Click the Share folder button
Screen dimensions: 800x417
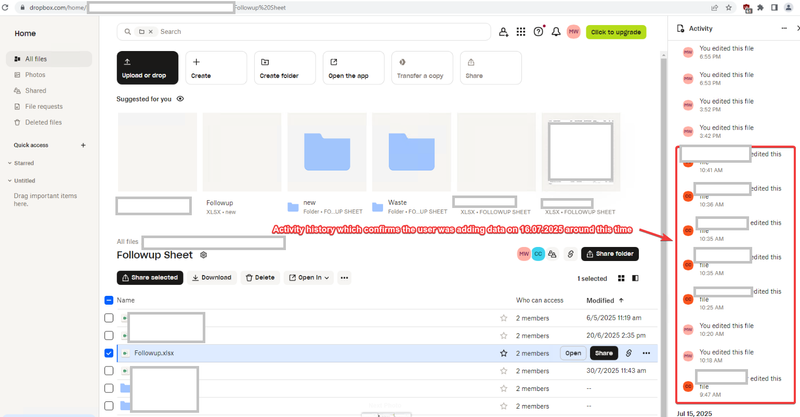610,255
